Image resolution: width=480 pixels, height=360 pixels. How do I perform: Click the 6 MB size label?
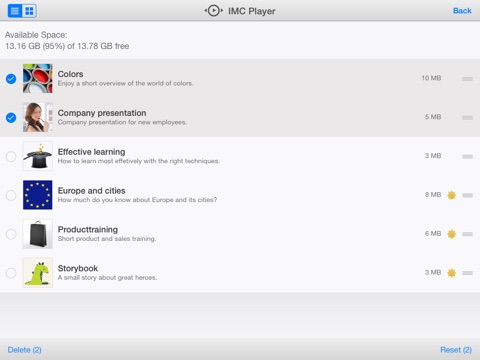(433, 234)
